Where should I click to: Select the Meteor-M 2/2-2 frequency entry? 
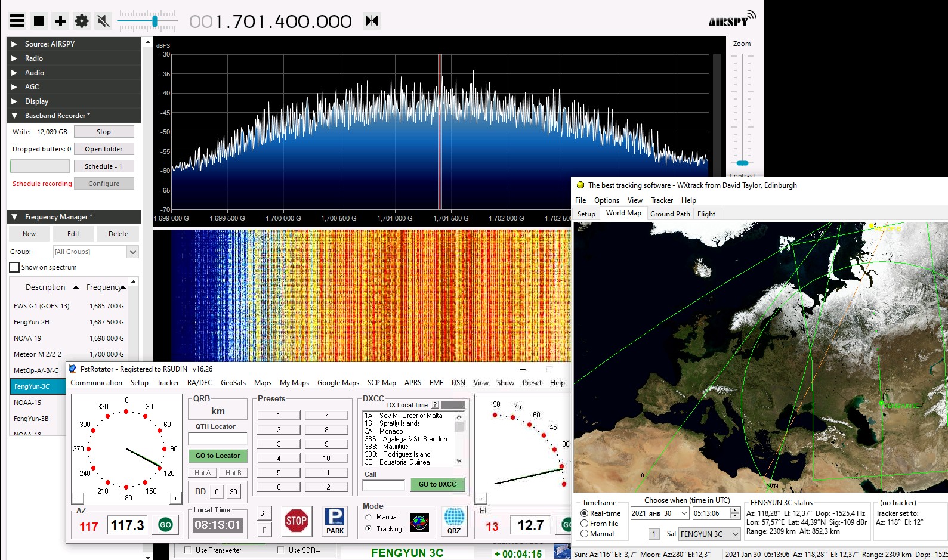[x=69, y=354]
